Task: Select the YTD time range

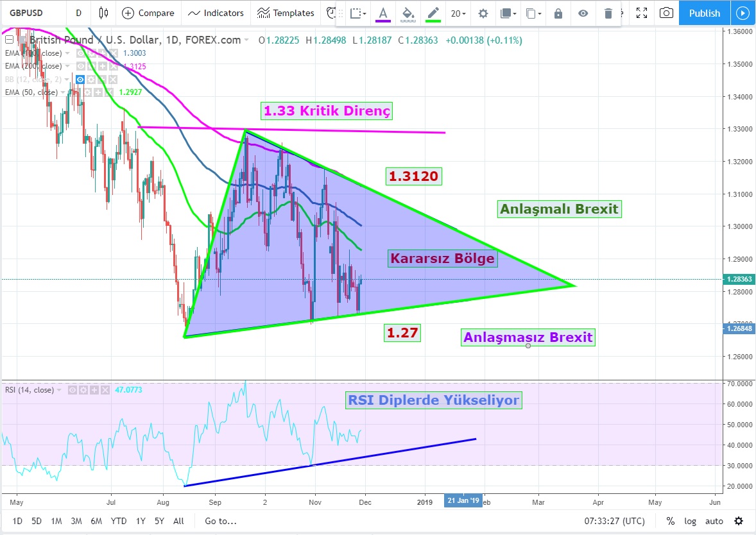Action: pyautogui.click(x=118, y=521)
